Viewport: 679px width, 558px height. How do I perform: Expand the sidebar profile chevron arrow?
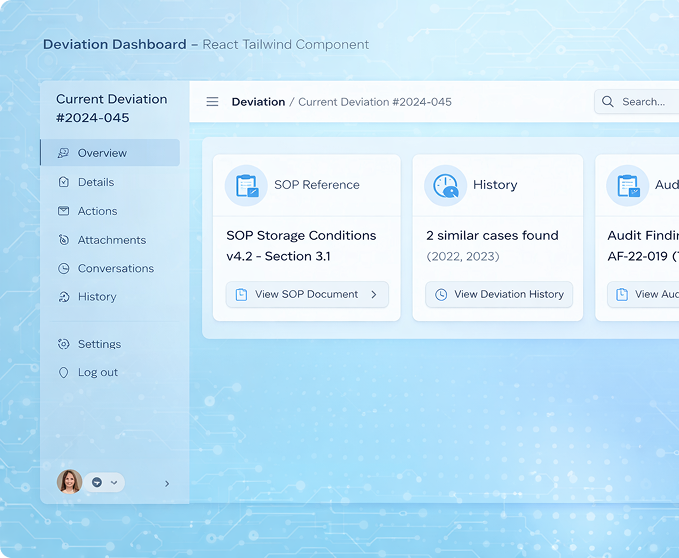coord(167,484)
